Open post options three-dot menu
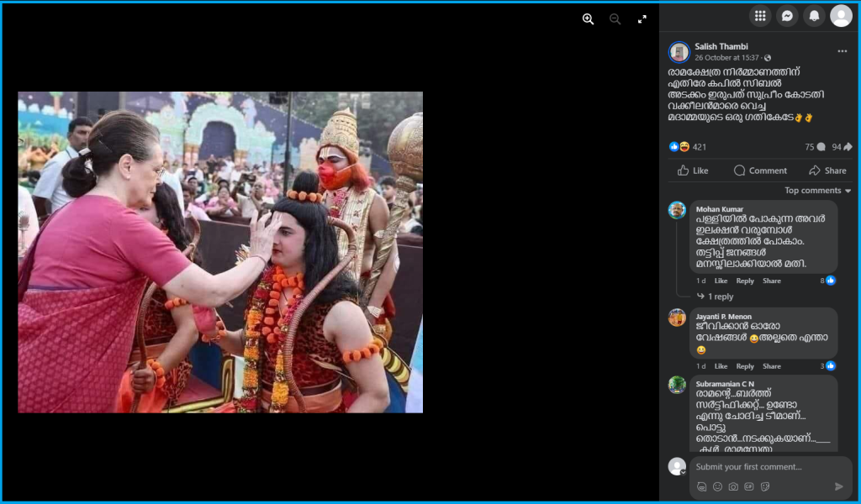 [x=843, y=51]
